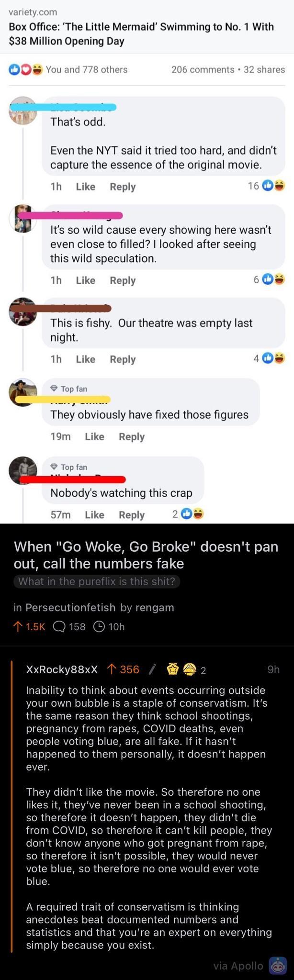Upvote XxRocky88xX's comment arrow at 356
Viewport: 294px width, 980px height.
[111, 669]
